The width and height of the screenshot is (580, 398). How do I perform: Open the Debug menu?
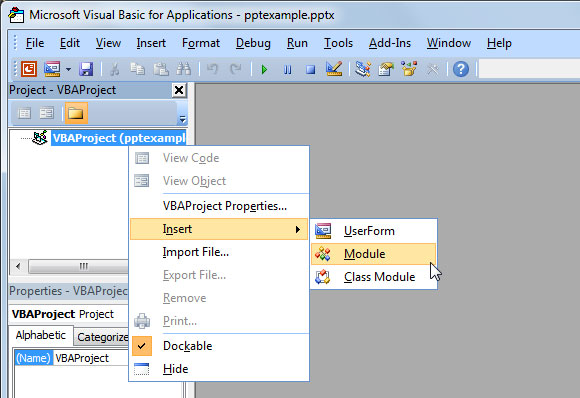coord(253,43)
